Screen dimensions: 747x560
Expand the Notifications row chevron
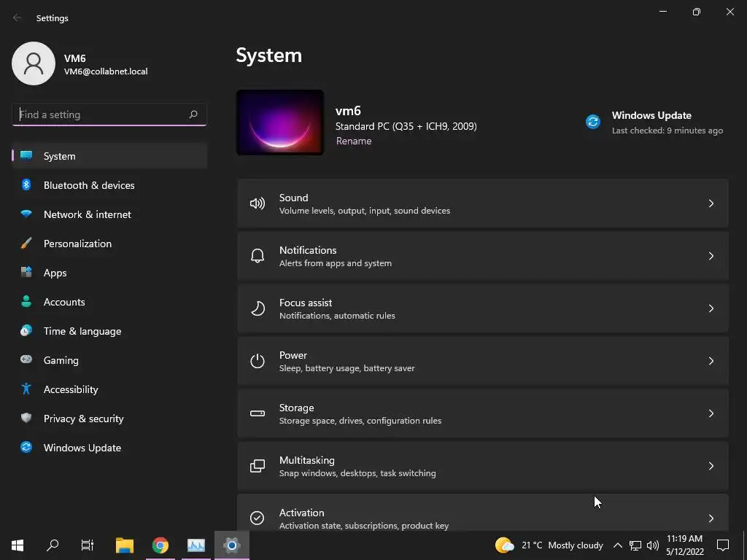coord(711,256)
